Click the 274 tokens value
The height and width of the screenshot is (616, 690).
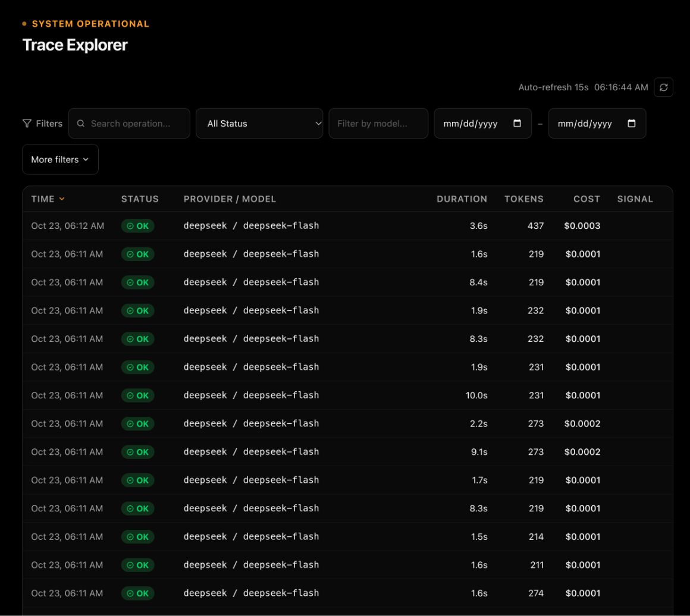point(536,593)
